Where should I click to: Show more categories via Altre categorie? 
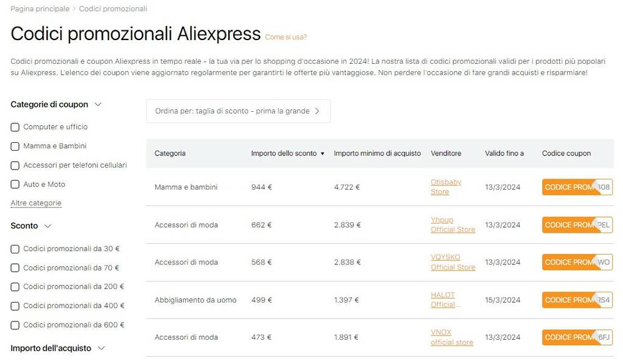[x=35, y=202]
